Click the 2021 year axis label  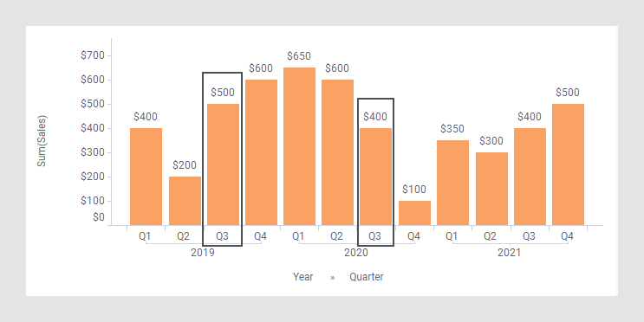pyautogui.click(x=510, y=252)
